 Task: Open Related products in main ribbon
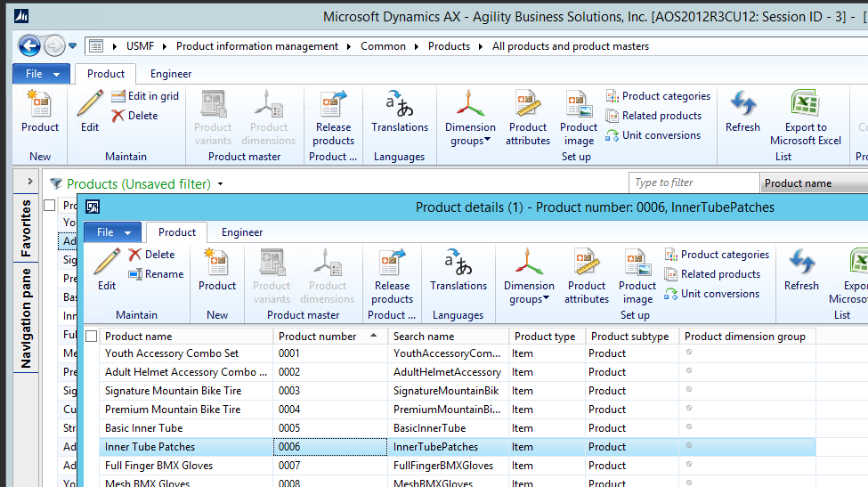tap(653, 116)
